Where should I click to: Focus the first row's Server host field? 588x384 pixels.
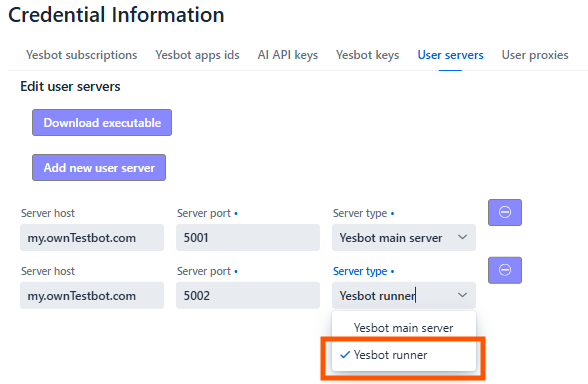pyautogui.click(x=92, y=237)
